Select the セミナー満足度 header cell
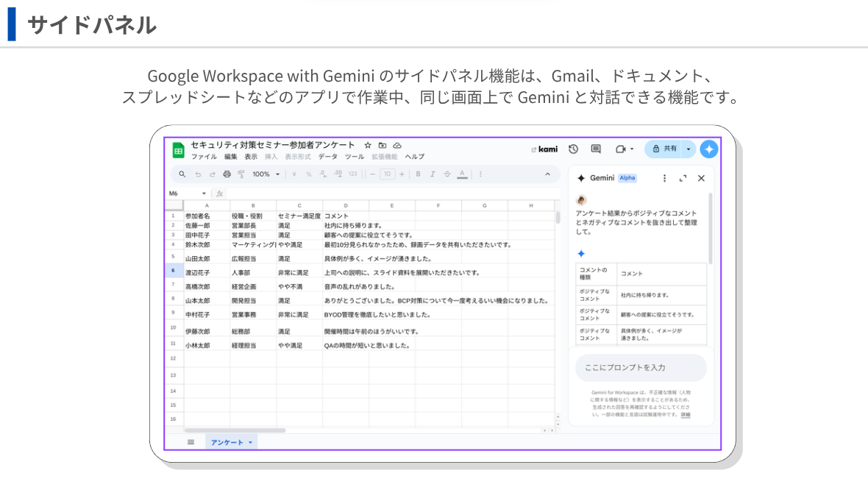The width and height of the screenshot is (868, 487). (299, 216)
